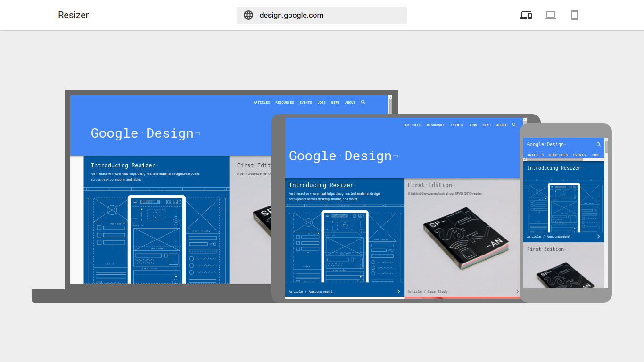Open Introducing Resizer heading in phone preview
The width and height of the screenshot is (644, 362).
(x=555, y=168)
